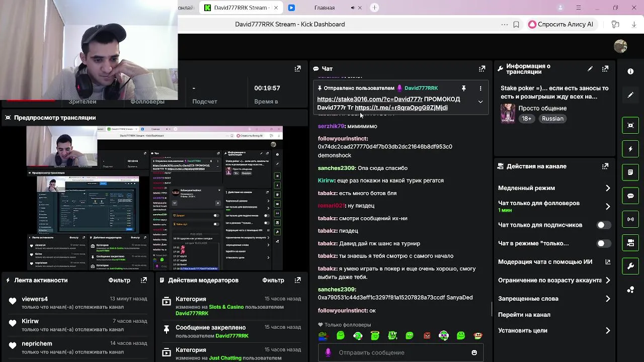Open Модерация чата с помощью ИИ
This screenshot has width=644, height=362.
point(554,262)
